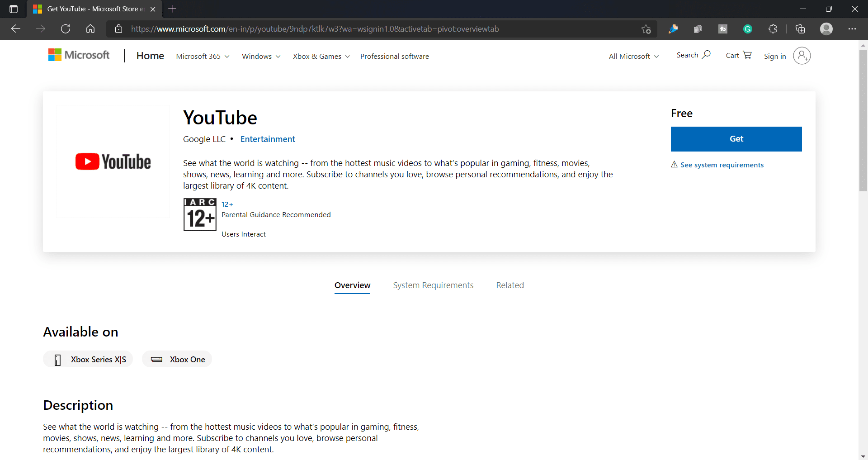
Task: Switch to the Overview tab
Action: click(352, 285)
